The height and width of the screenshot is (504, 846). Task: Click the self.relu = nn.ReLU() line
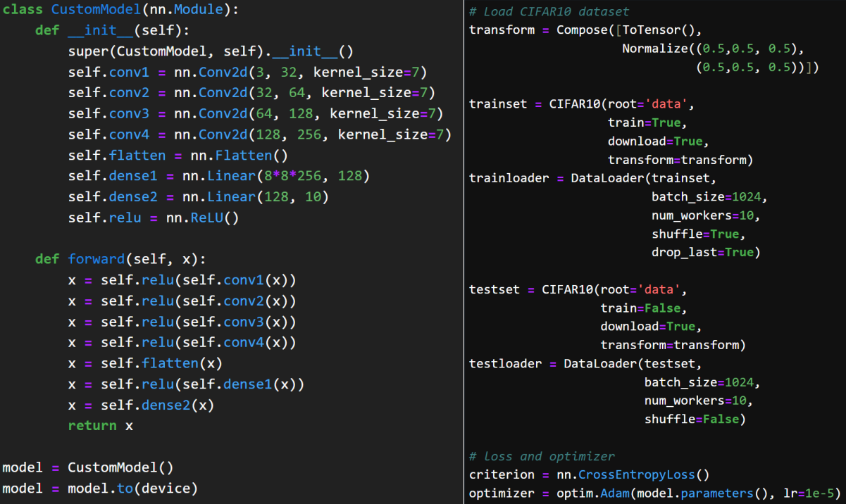[x=154, y=218]
